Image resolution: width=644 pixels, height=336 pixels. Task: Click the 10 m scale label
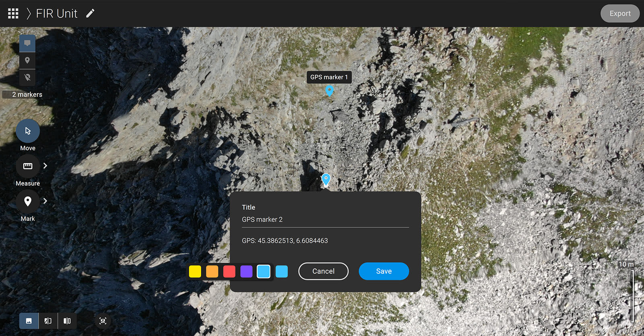click(x=626, y=264)
